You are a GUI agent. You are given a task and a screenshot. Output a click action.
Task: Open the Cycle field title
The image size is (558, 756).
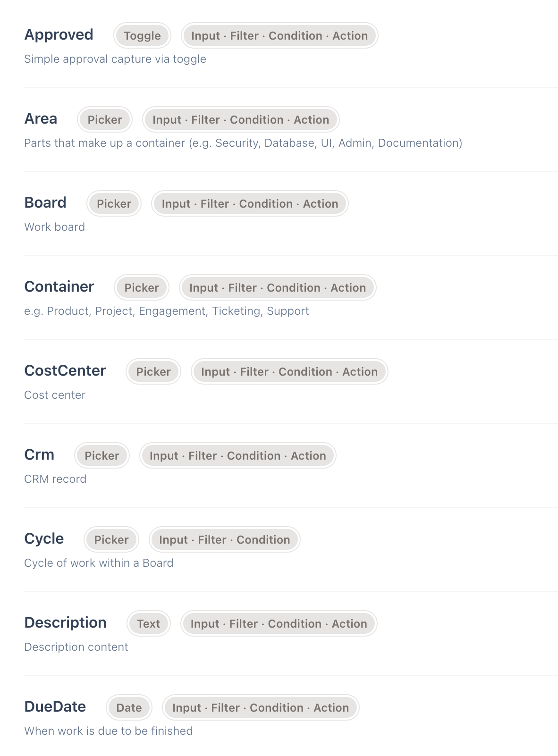44,539
